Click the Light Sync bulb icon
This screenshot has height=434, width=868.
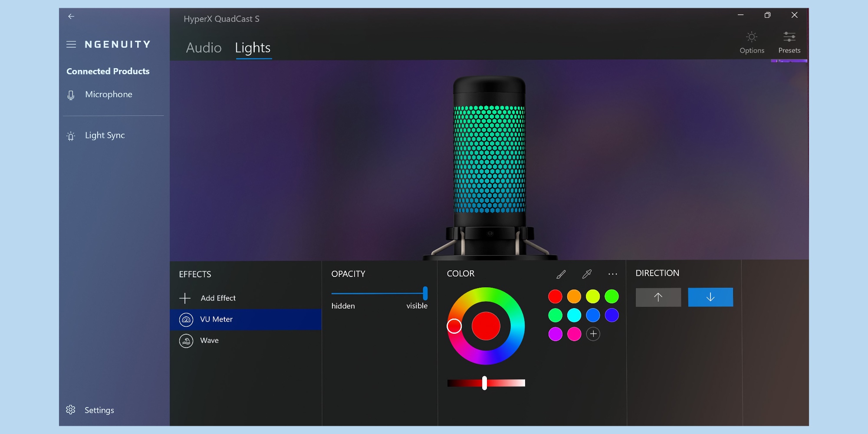pos(71,136)
